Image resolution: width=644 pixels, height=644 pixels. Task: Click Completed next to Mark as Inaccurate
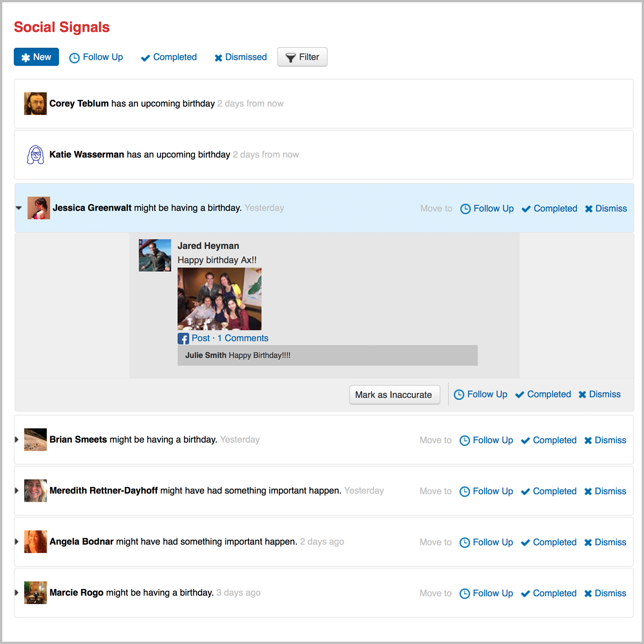pos(543,394)
